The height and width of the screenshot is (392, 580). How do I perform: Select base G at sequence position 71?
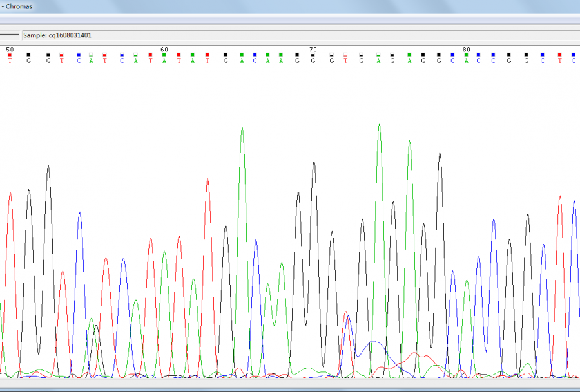tap(331, 61)
